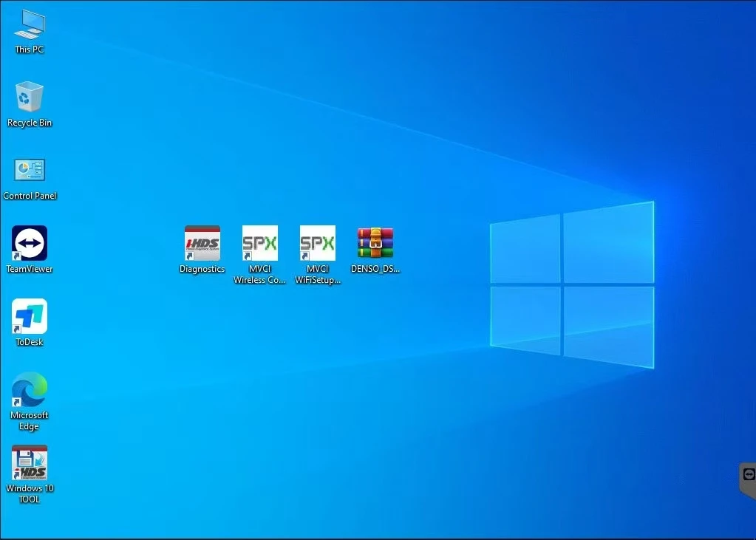Image resolution: width=756 pixels, height=540 pixels.
Task: Click the SPX MVCI Wireless Co... icon
Action: click(260, 243)
